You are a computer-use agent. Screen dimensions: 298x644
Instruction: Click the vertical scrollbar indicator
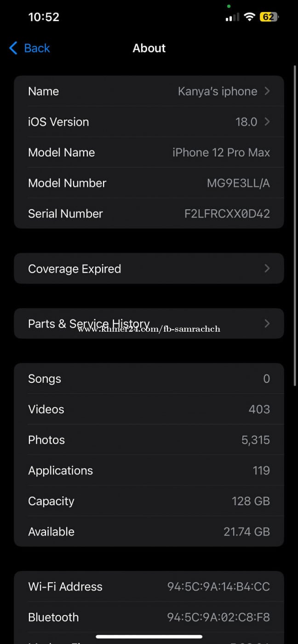click(x=295, y=225)
